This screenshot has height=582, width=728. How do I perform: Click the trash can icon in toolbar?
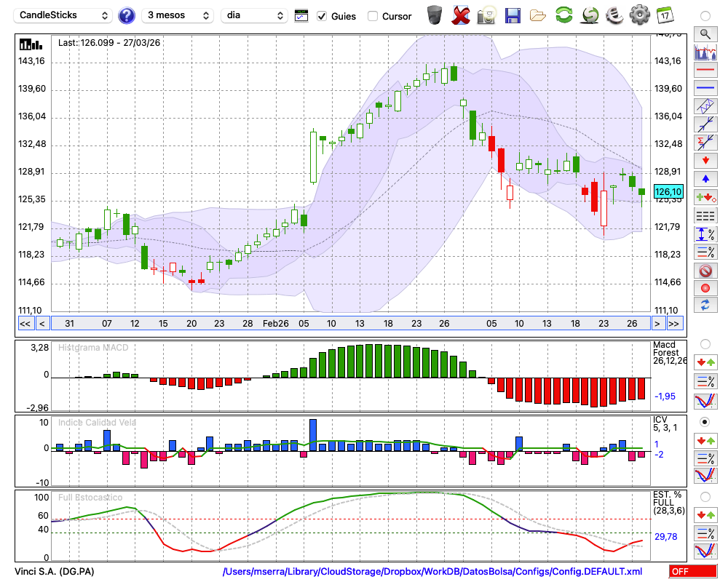(x=435, y=15)
